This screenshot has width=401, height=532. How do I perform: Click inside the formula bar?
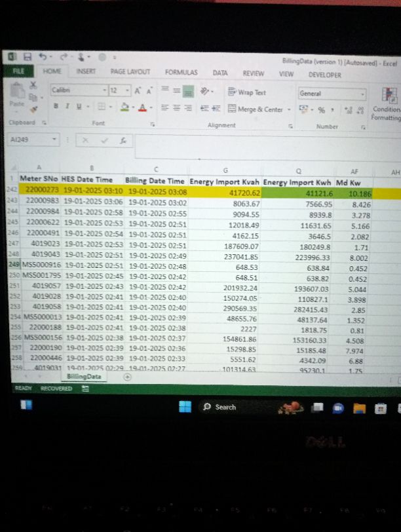coord(268,147)
